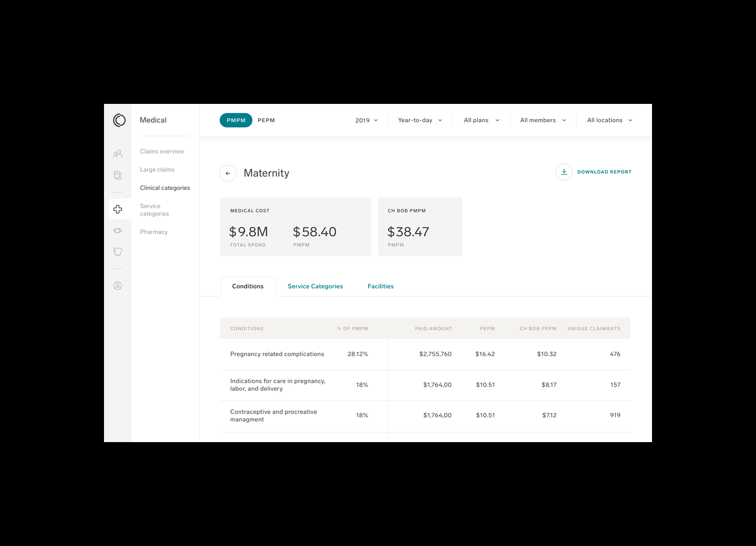Click the Unique Claimants column header

pos(594,329)
